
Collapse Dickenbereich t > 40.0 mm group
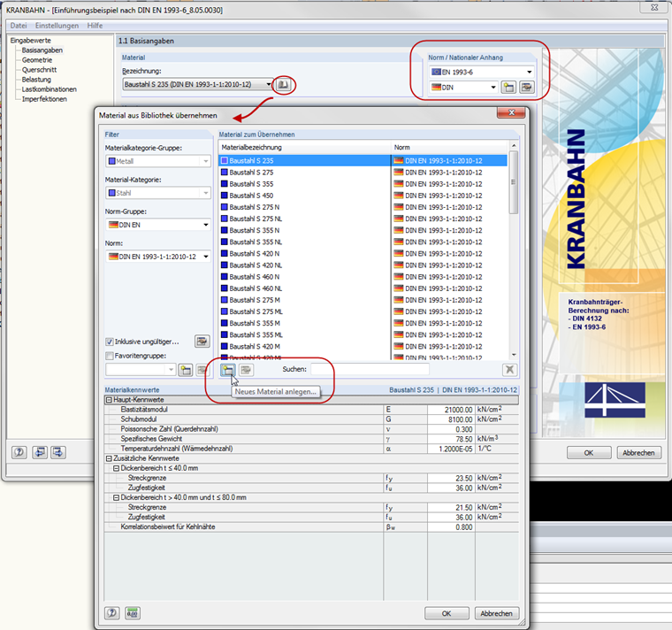(x=116, y=497)
